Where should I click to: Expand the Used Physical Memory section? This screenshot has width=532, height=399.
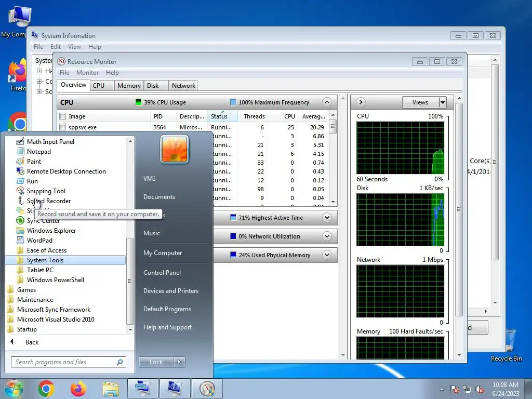(x=327, y=255)
